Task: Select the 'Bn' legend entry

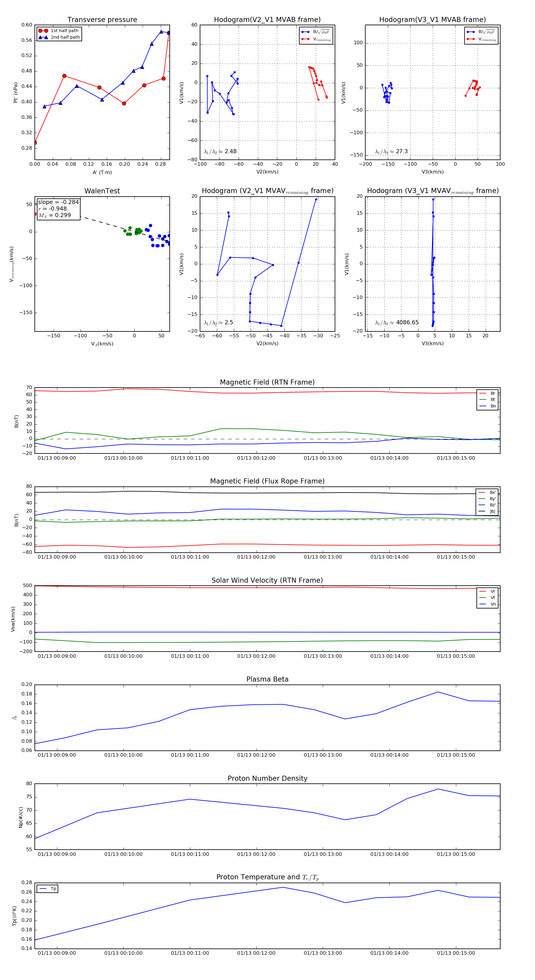Action: point(487,406)
